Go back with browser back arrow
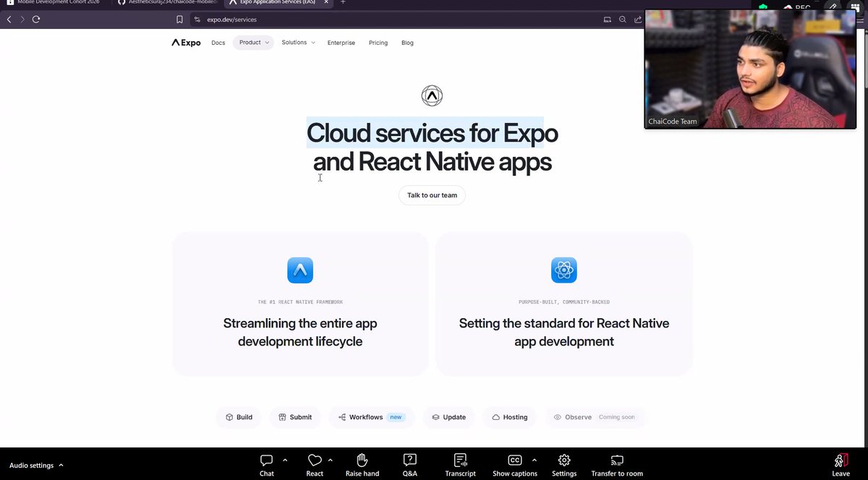 (x=9, y=20)
